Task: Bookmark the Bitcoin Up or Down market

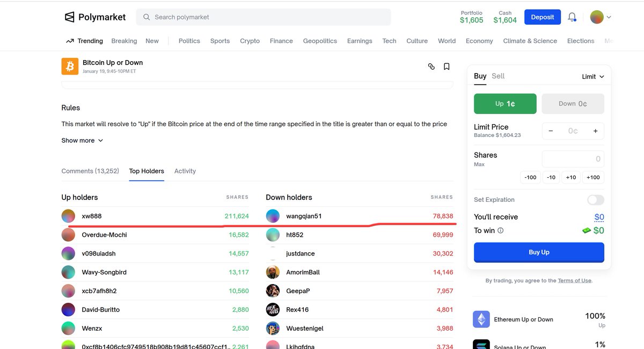Action: click(447, 67)
